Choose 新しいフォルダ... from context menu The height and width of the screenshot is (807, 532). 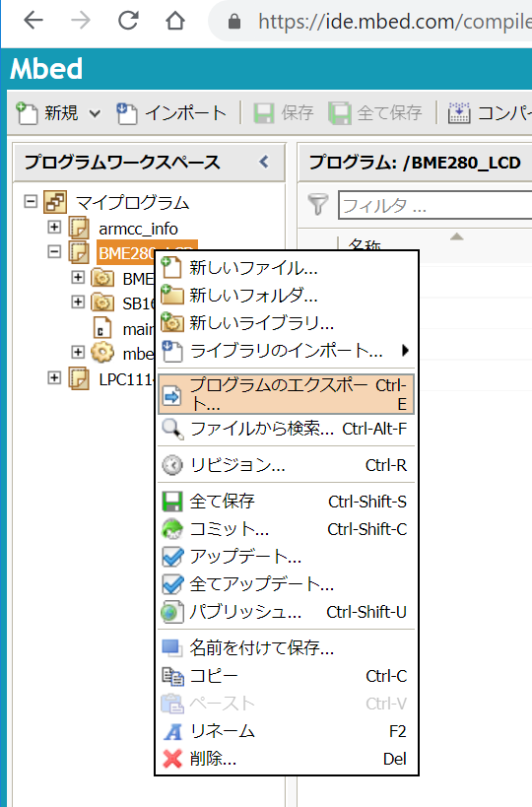coord(286,295)
